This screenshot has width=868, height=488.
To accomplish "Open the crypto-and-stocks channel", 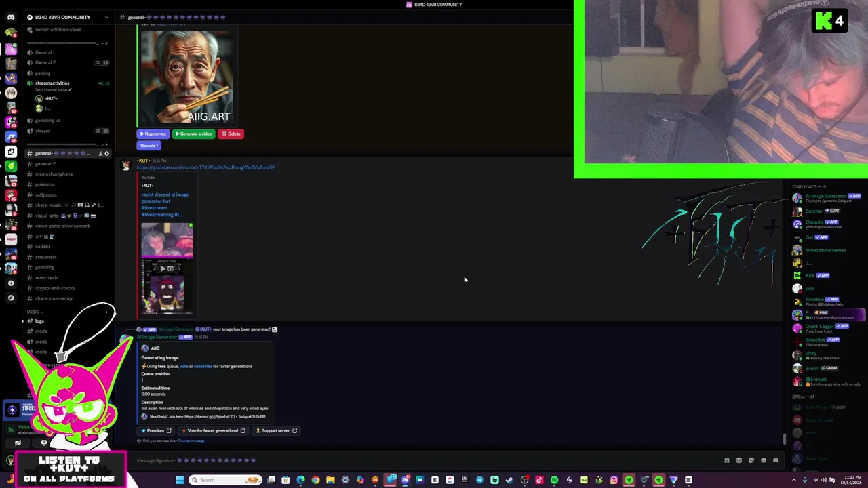I will tap(55, 288).
